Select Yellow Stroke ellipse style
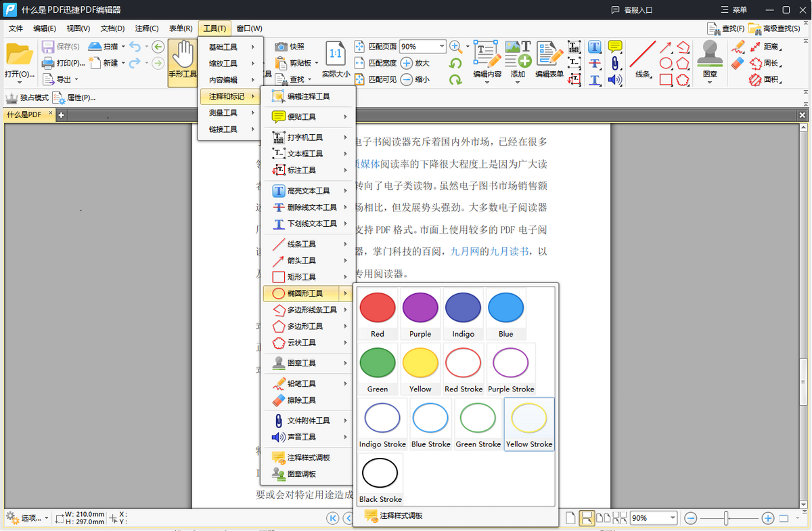 (529, 424)
